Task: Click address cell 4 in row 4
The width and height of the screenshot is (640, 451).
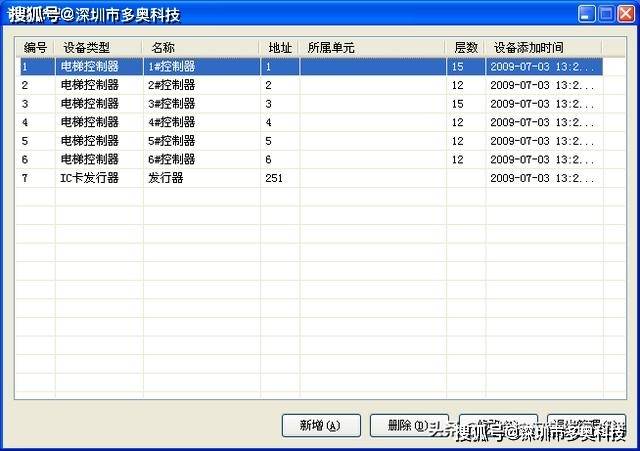Action: (x=268, y=122)
